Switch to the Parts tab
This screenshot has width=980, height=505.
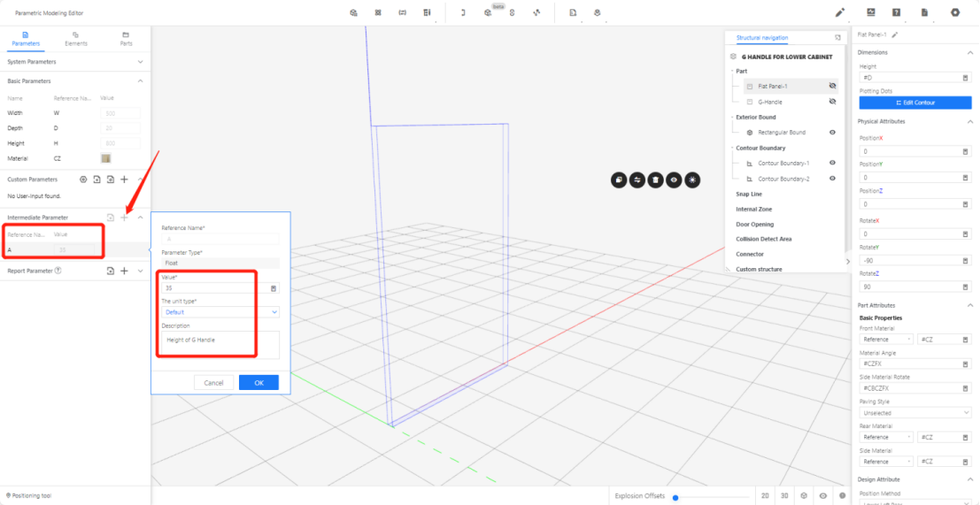pos(127,38)
